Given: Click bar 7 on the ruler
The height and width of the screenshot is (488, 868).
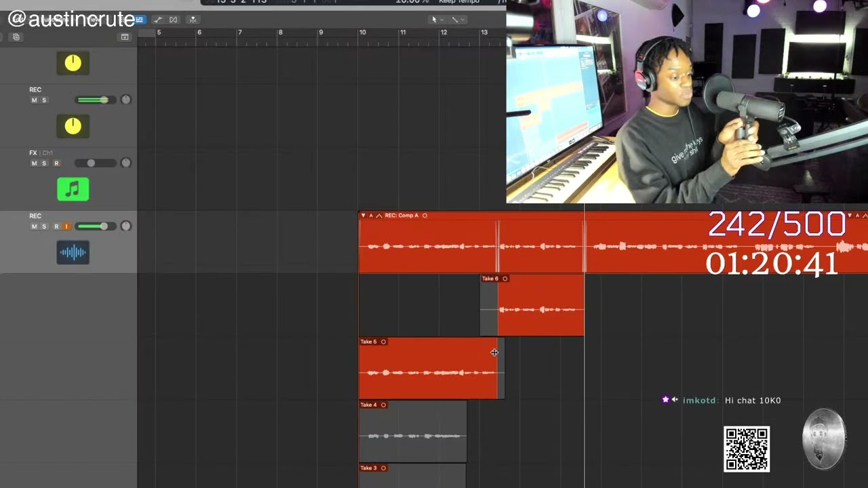Looking at the screenshot, I should pyautogui.click(x=239, y=33).
